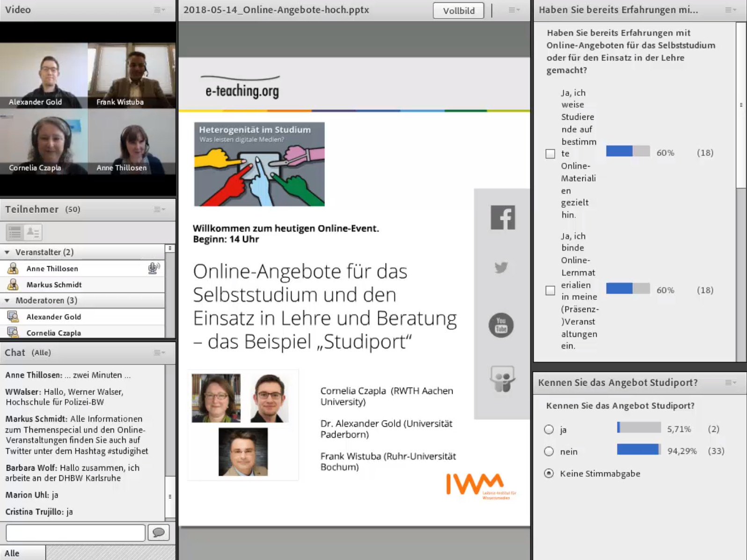Click 'Cristina Trujillo: ja' chat message
The height and width of the screenshot is (560, 747).
39,512
